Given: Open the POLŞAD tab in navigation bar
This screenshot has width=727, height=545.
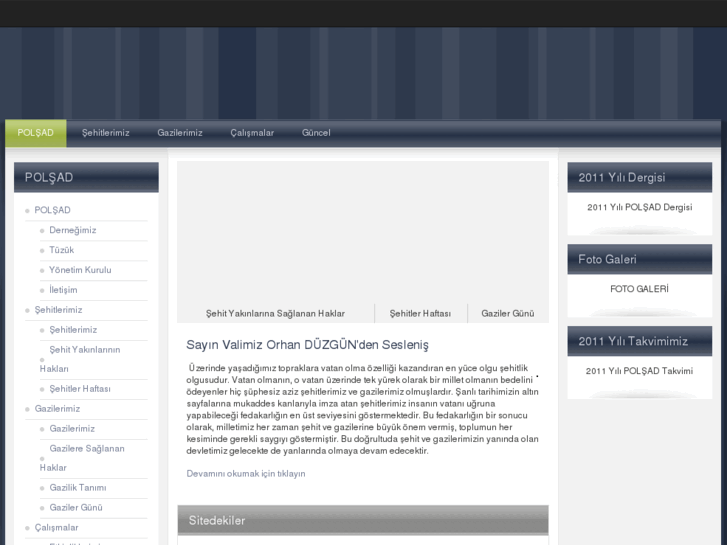Looking at the screenshot, I should (36, 133).
